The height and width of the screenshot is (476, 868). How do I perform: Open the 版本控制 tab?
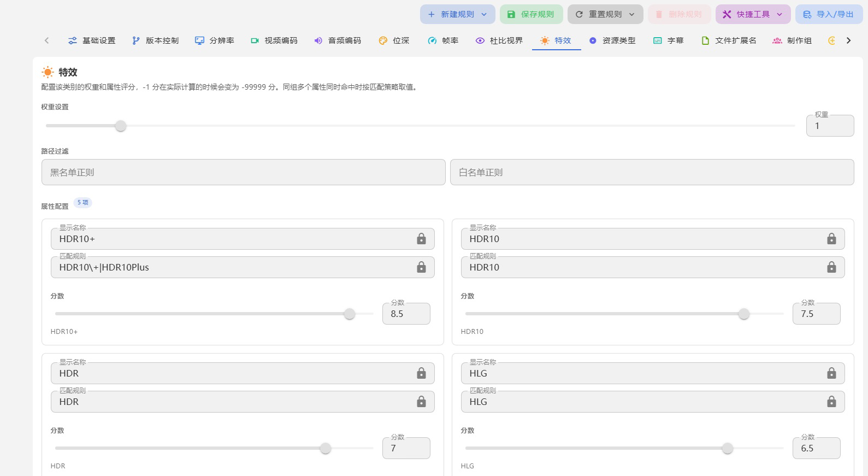tap(156, 40)
